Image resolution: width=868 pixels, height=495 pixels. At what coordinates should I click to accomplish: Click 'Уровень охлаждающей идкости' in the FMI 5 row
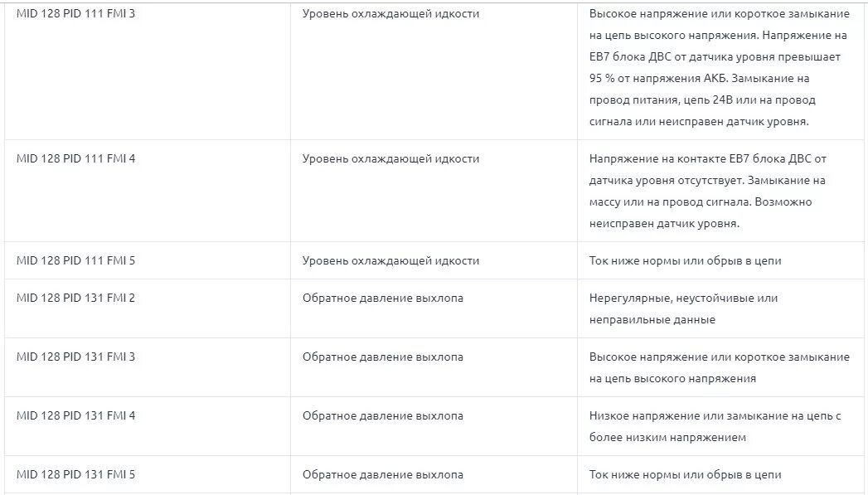[390, 261]
